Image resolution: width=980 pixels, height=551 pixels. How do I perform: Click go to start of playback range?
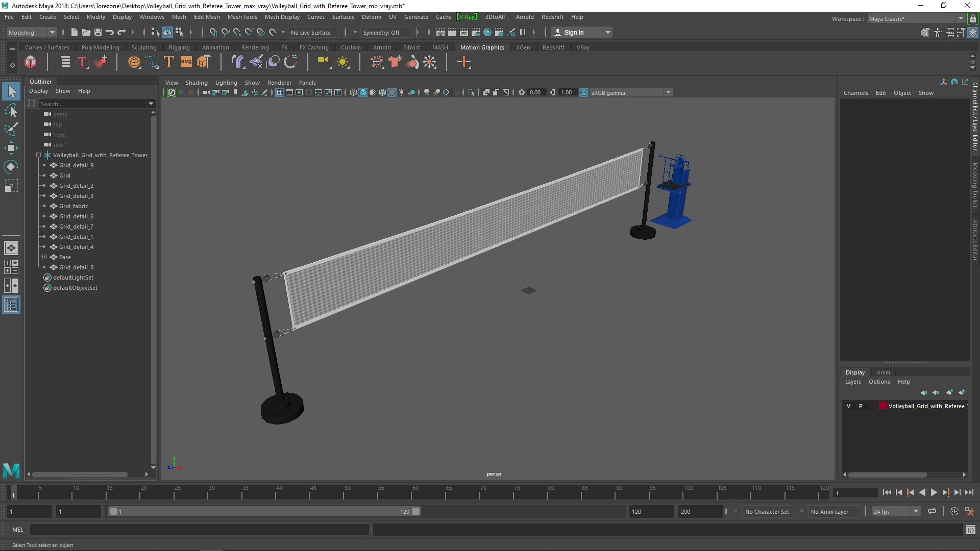tap(887, 492)
